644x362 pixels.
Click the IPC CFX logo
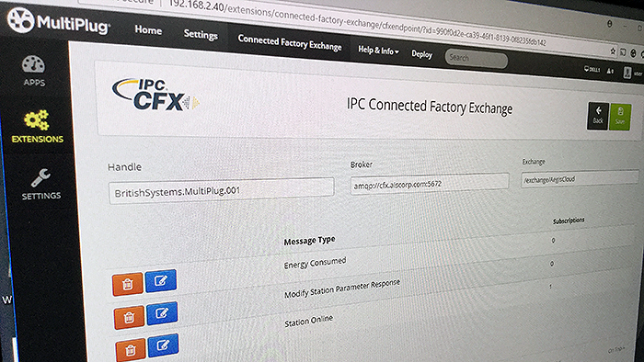[x=156, y=95]
